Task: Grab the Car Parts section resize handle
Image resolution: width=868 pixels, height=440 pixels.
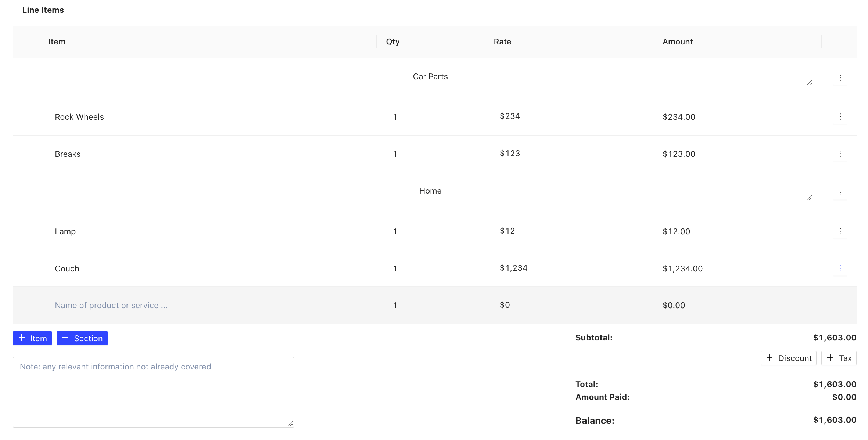Action: click(809, 83)
